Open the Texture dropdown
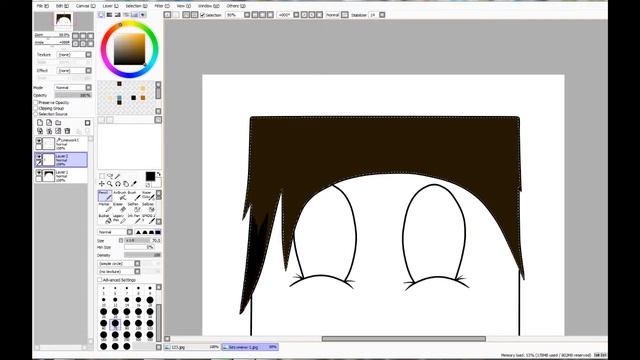Screen dimensions: 640x360 74,55
